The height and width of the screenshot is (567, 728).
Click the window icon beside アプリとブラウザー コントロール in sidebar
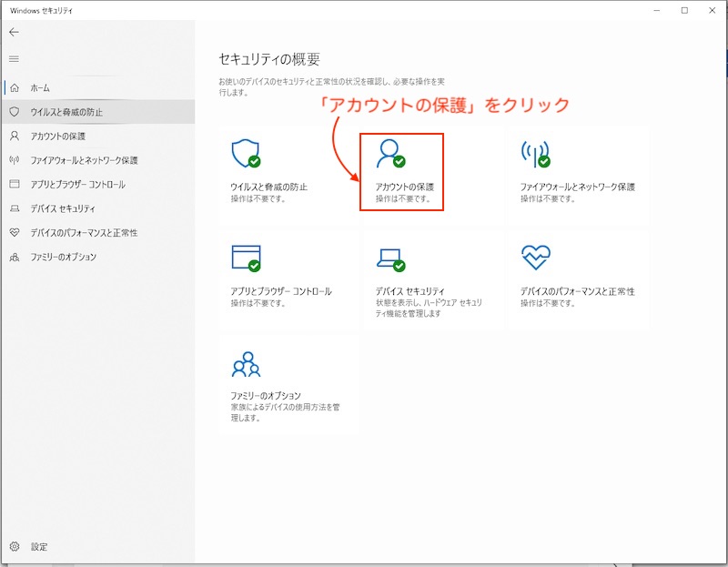[x=15, y=185]
